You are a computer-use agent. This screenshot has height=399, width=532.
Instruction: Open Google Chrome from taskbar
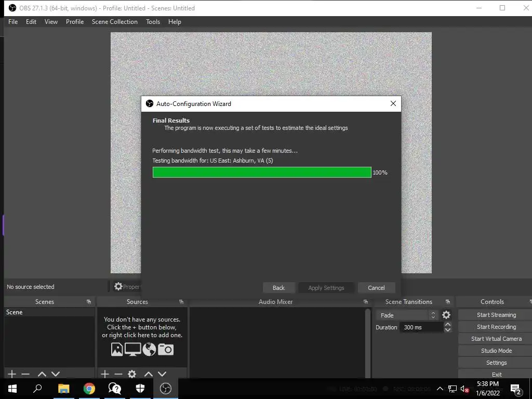point(89,389)
